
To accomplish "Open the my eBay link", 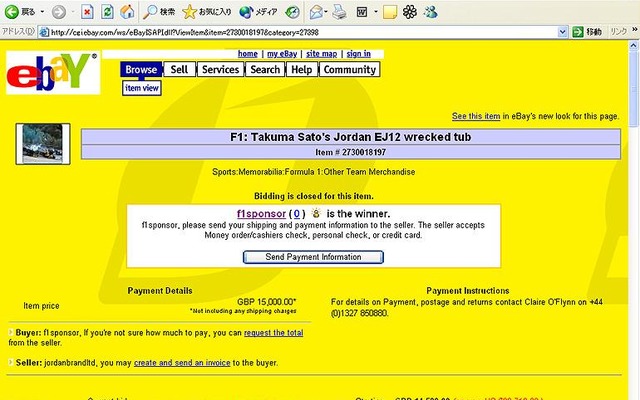I will pyautogui.click(x=282, y=54).
